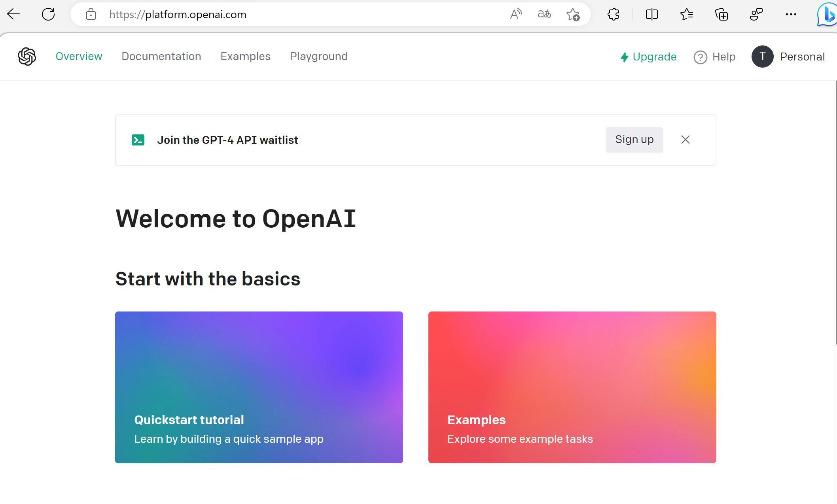Reload the page with refresh icon
Screen dimensions: 837x504
48,14
